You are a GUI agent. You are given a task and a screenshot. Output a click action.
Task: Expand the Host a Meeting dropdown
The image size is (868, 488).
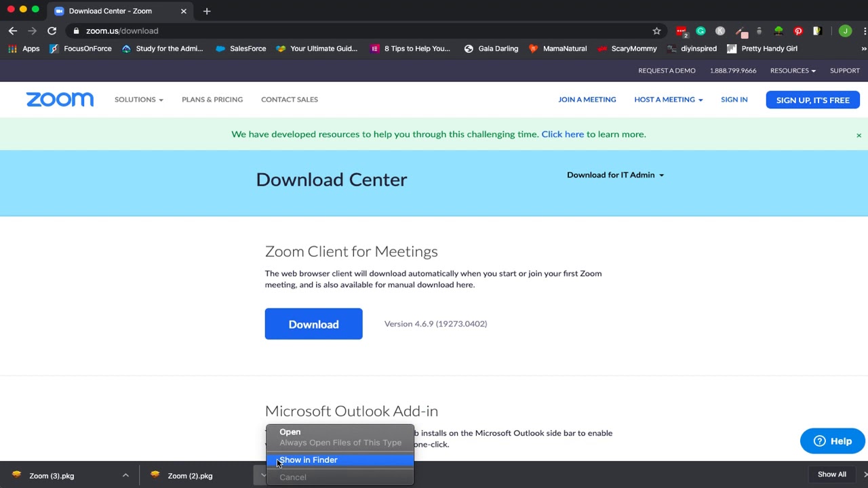tap(669, 100)
